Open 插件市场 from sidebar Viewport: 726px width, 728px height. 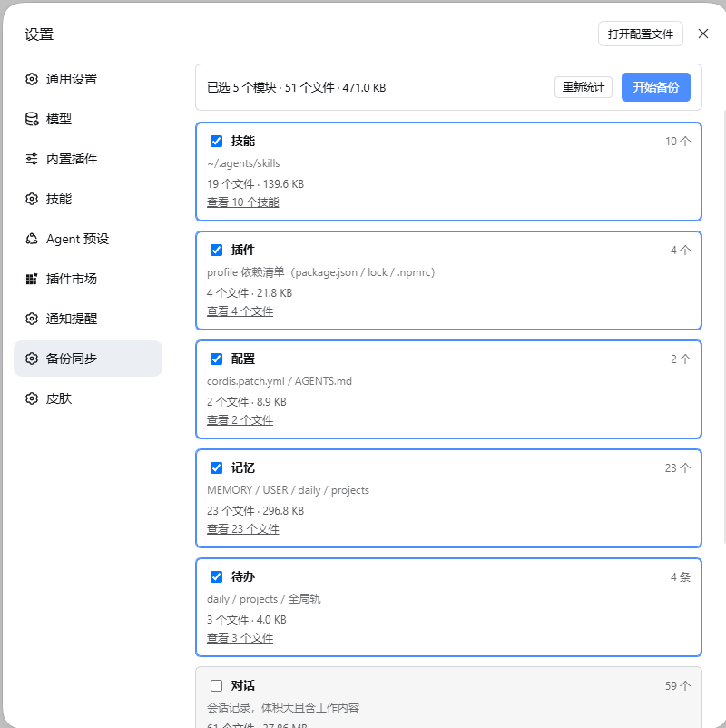tap(88, 279)
